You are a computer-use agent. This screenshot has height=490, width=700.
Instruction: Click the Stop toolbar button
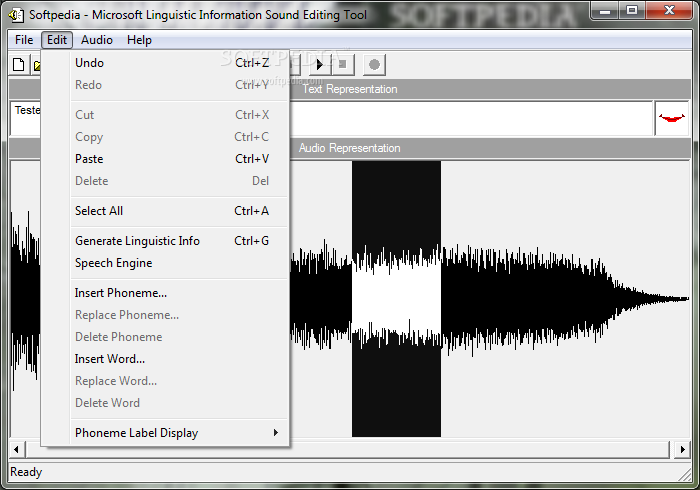pyautogui.click(x=343, y=65)
